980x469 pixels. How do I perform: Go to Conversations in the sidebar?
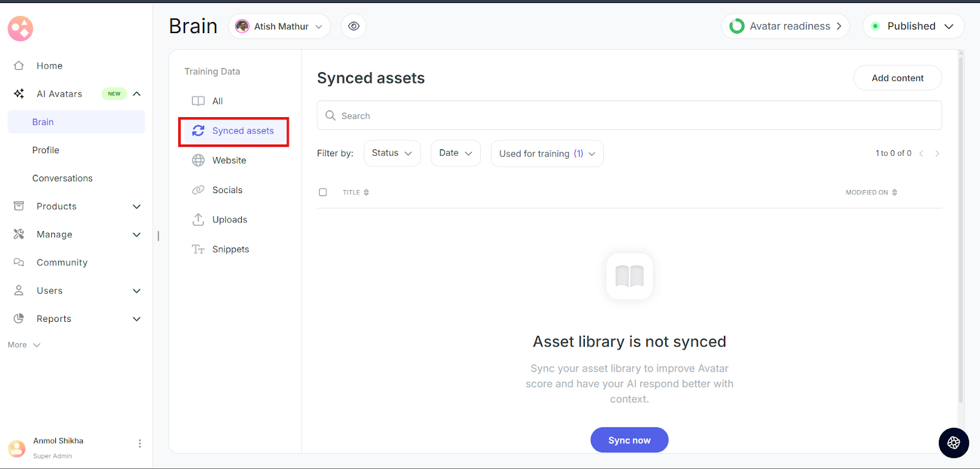[62, 178]
